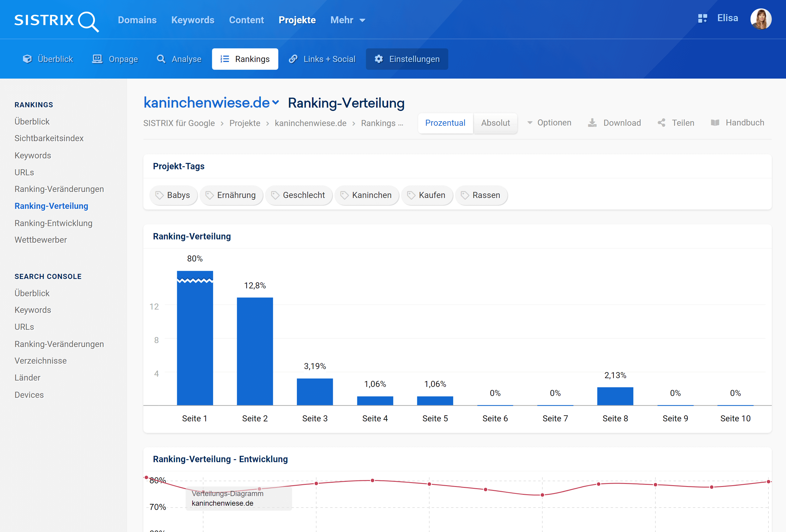Image resolution: width=786 pixels, height=532 pixels.
Task: Click the Überblick cube icon in toolbar
Action: click(27, 59)
